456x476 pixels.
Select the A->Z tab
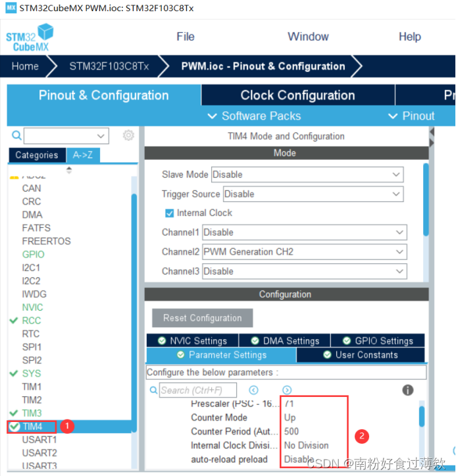tap(83, 155)
